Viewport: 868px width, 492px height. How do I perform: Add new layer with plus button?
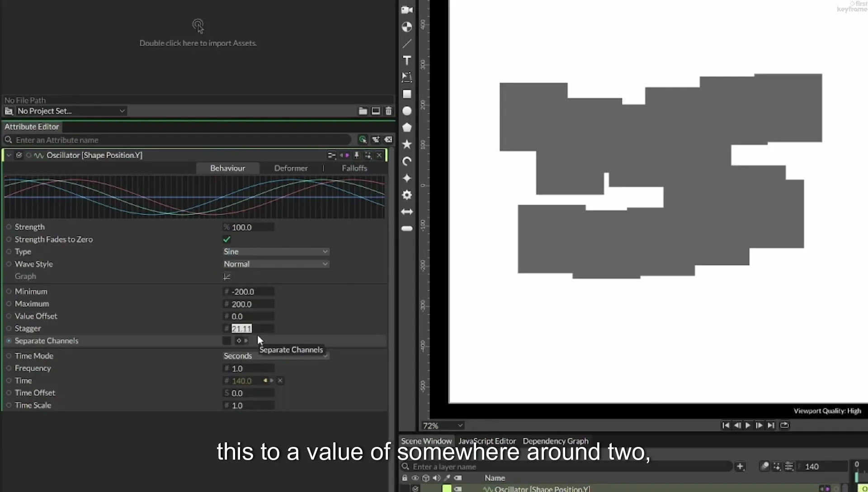pyautogui.click(x=740, y=466)
